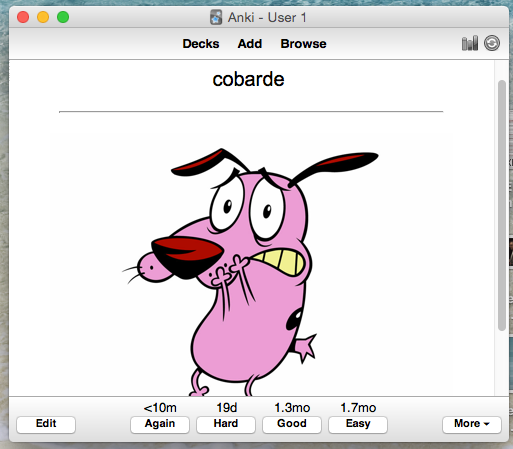Click the word cobarde on the card

[x=248, y=79]
